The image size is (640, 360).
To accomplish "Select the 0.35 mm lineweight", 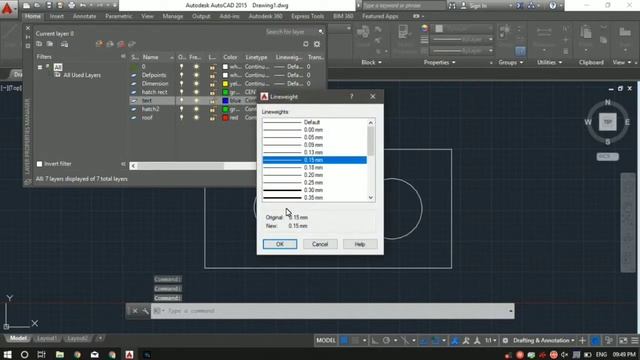I will pos(315,198).
